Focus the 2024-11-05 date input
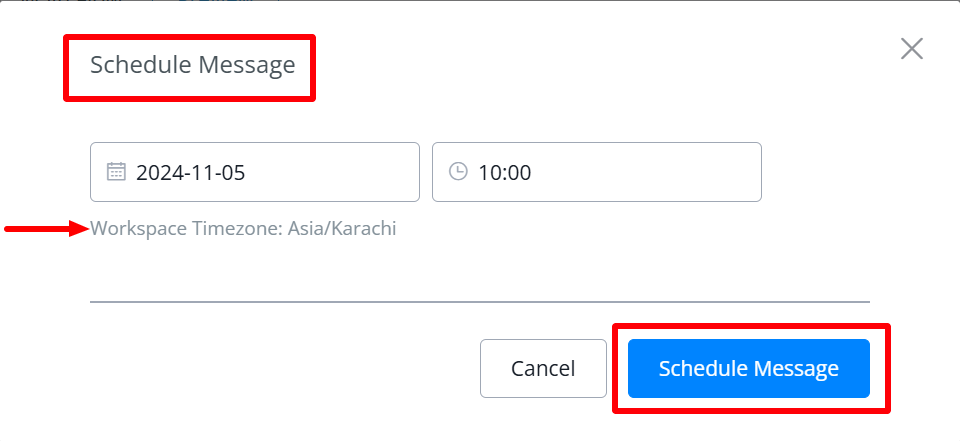Image resolution: width=960 pixels, height=441 pixels. point(300,172)
